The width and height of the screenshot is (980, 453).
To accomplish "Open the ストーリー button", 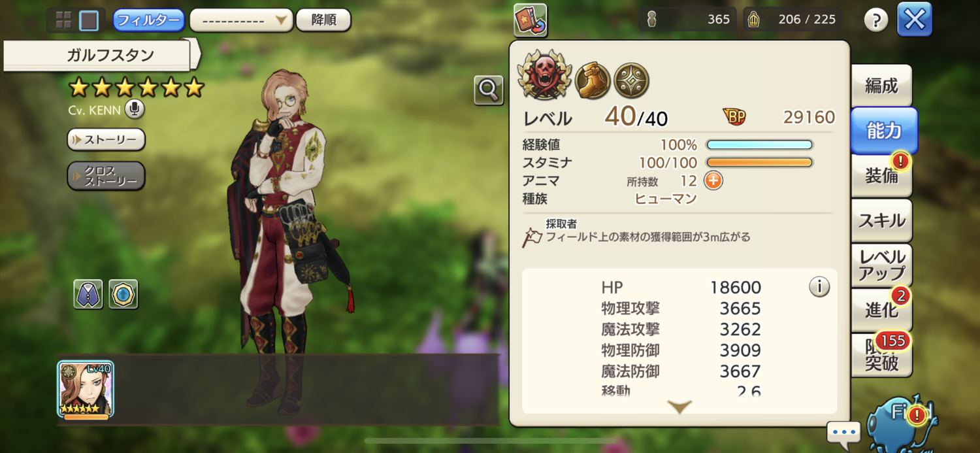I will tap(106, 139).
